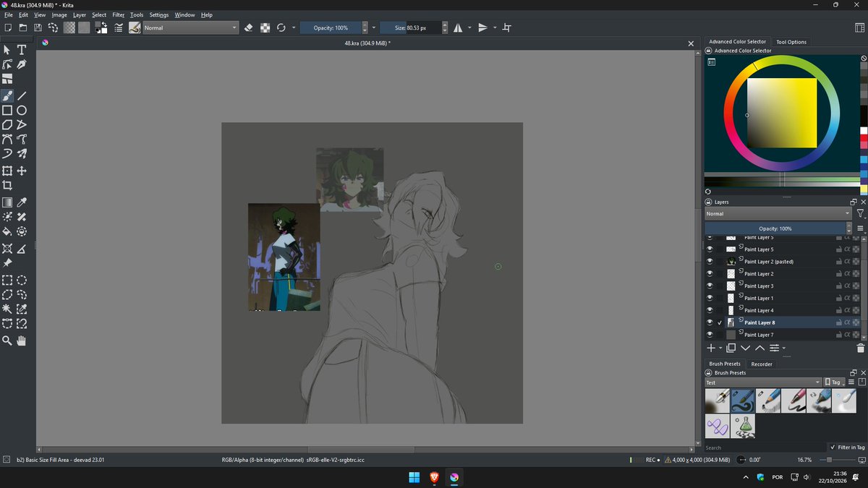868x488 pixels.
Task: Select the Crop tool in toolbox
Action: point(7,185)
